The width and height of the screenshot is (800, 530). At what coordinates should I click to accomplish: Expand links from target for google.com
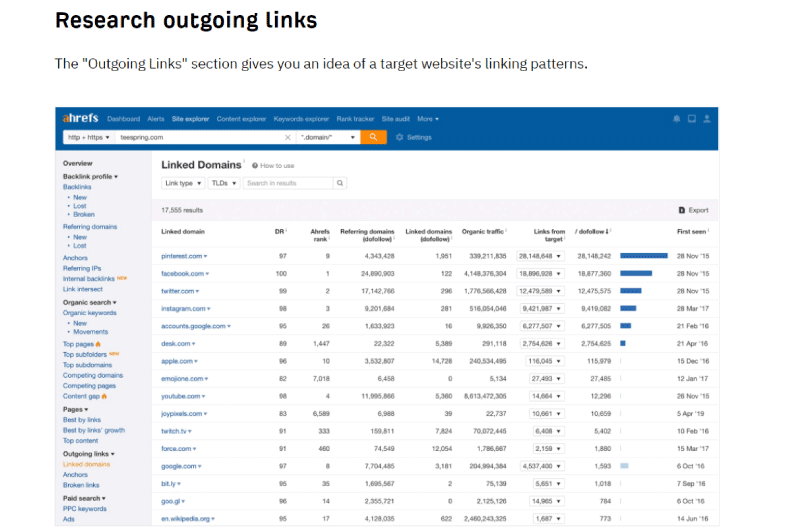point(542,466)
